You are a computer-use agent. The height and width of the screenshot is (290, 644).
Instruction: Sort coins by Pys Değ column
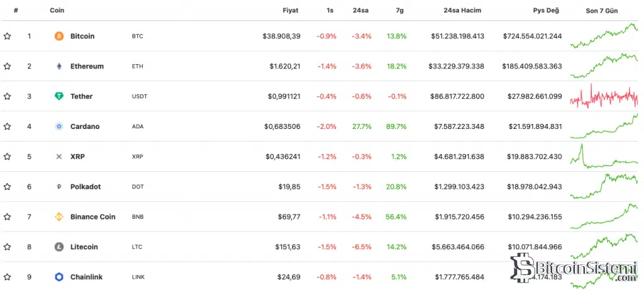coord(546,11)
